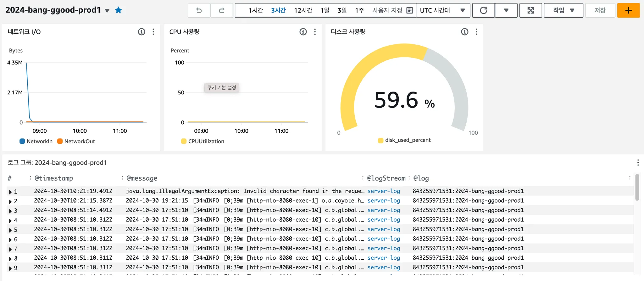Click the @message column header
The height and width of the screenshot is (281, 644).
click(x=142, y=178)
